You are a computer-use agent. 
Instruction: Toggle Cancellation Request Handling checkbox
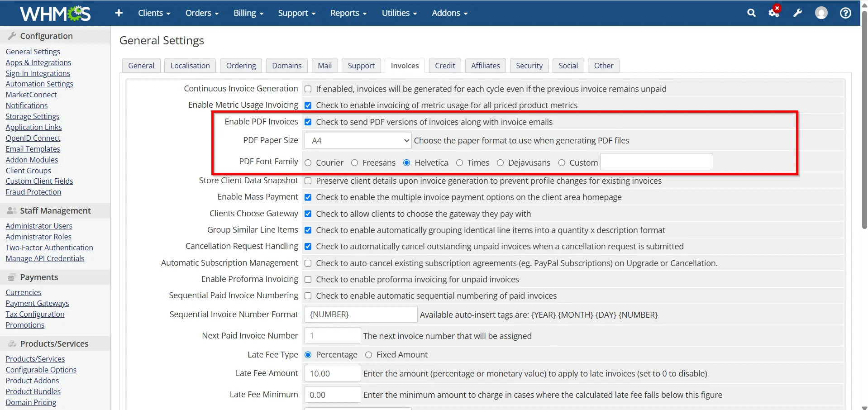pyautogui.click(x=308, y=247)
